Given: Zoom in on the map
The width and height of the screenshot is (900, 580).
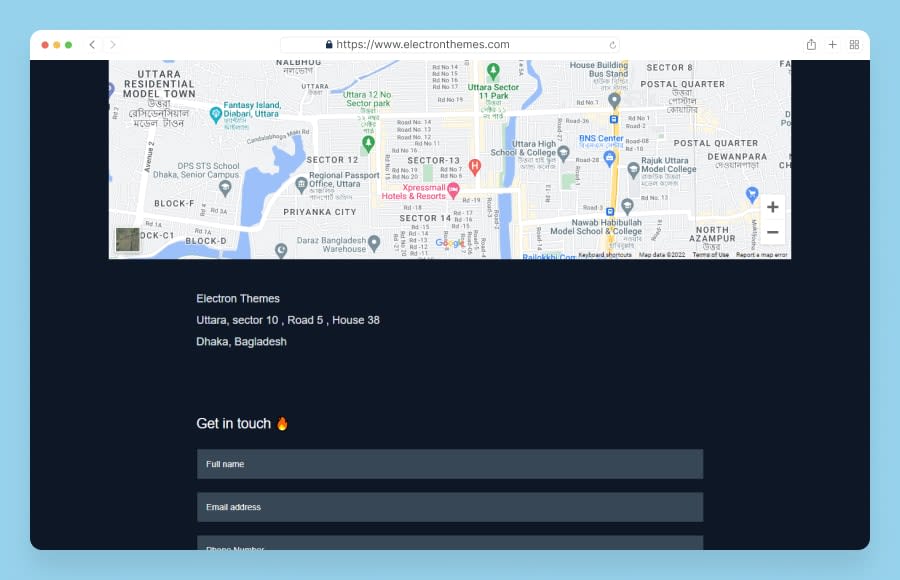Looking at the screenshot, I should tap(773, 207).
